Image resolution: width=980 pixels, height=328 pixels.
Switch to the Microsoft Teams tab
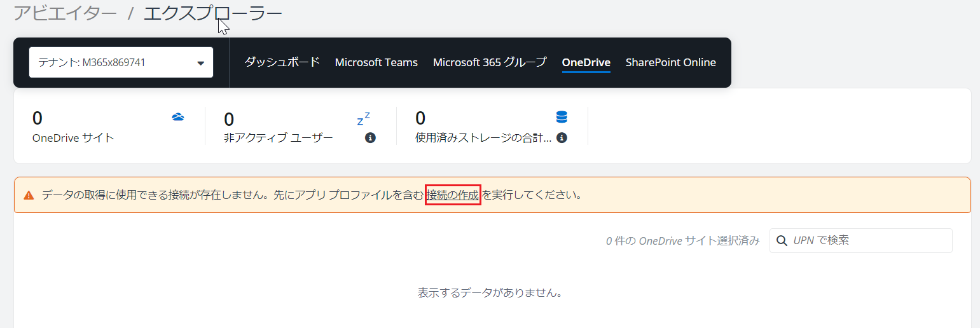[x=376, y=62]
